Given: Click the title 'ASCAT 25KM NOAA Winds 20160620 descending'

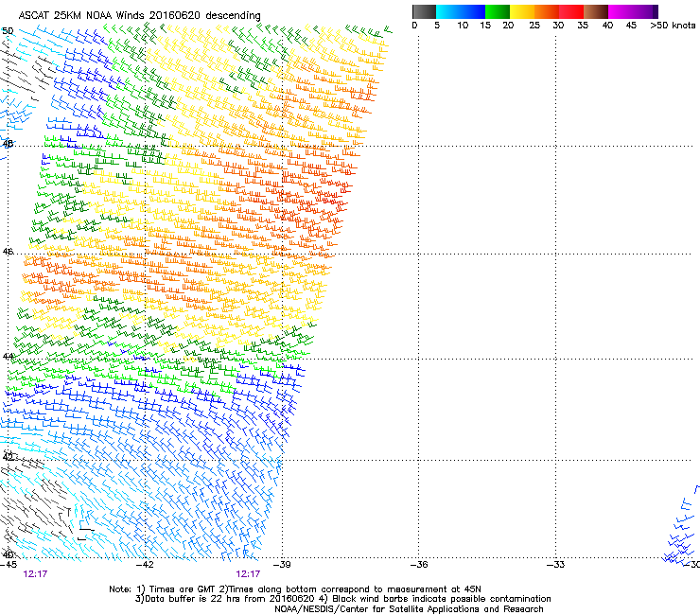Looking at the screenshot, I should (139, 16).
